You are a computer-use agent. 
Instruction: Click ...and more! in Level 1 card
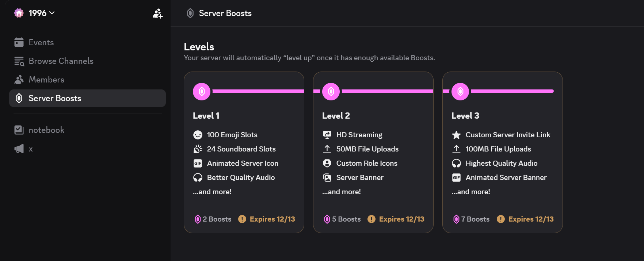[x=212, y=192]
